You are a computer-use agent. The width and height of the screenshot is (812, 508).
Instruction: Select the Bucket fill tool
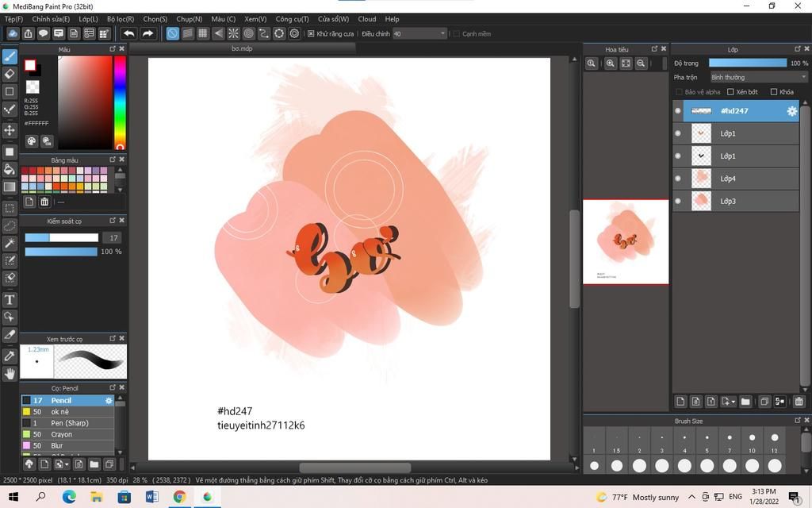tap(10, 169)
